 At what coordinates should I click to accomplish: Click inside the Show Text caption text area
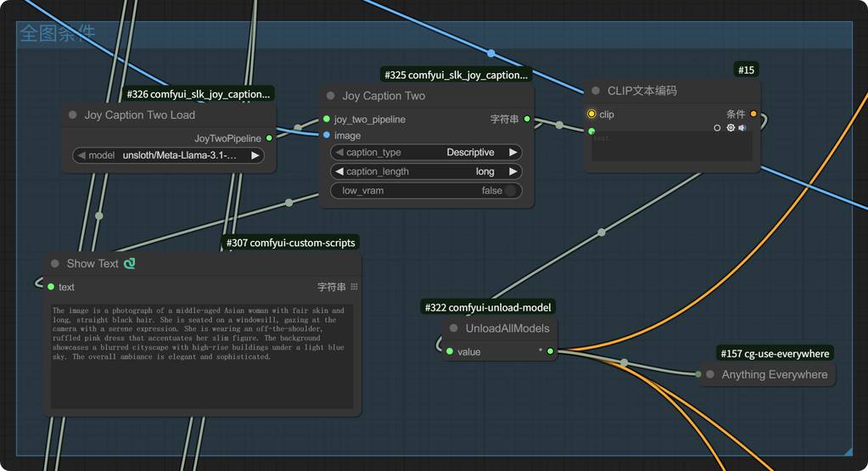[202, 356]
